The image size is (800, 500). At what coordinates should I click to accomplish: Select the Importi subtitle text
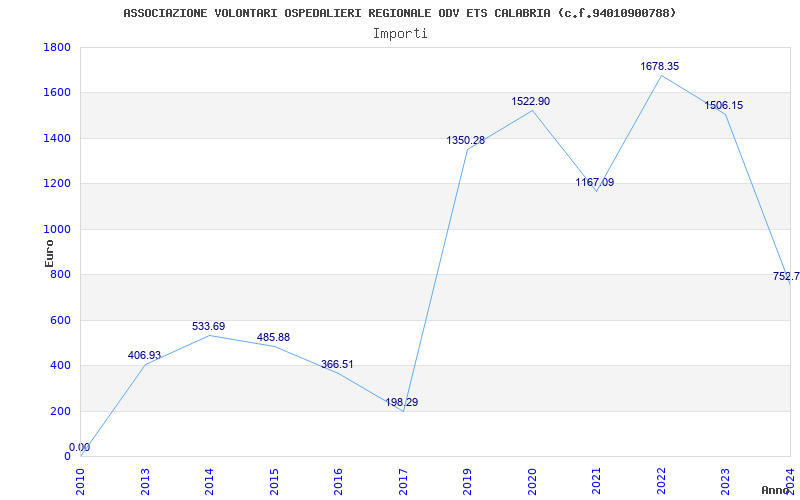[x=400, y=34]
